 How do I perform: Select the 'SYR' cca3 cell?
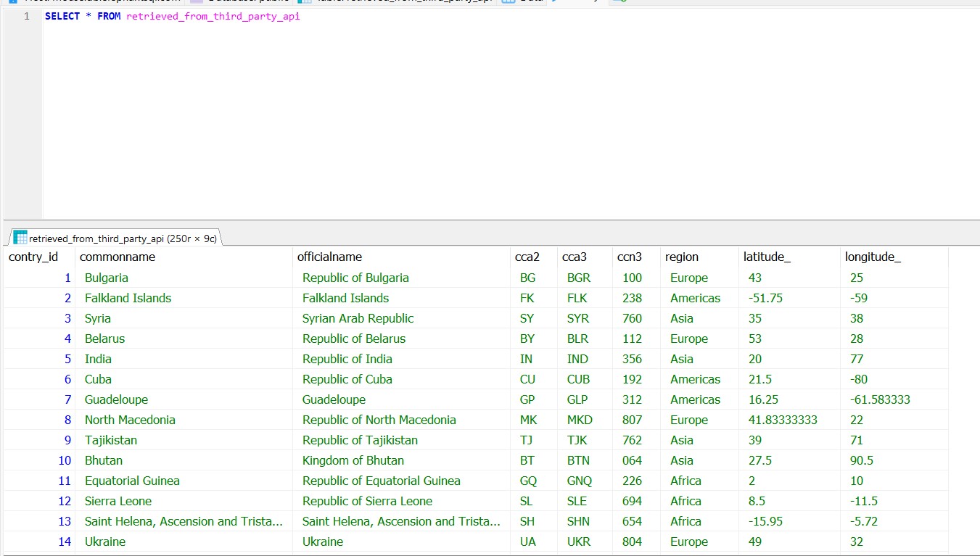(x=585, y=318)
